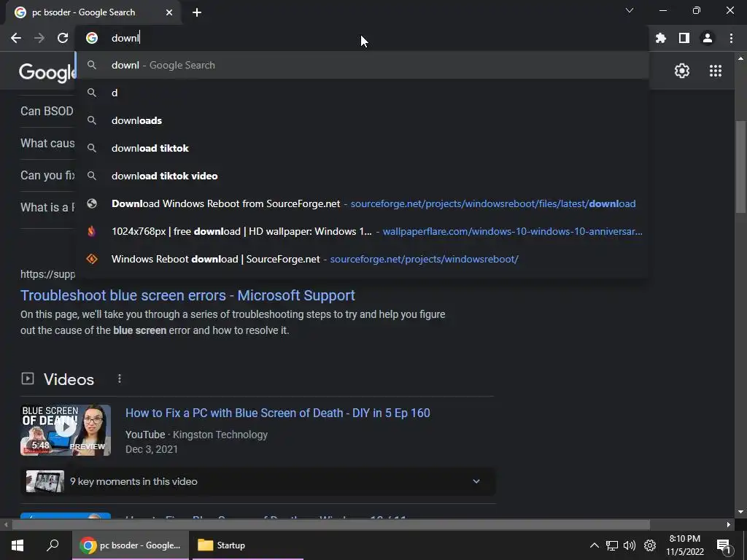Show hidden system tray icons
747x560 pixels.
click(x=594, y=545)
